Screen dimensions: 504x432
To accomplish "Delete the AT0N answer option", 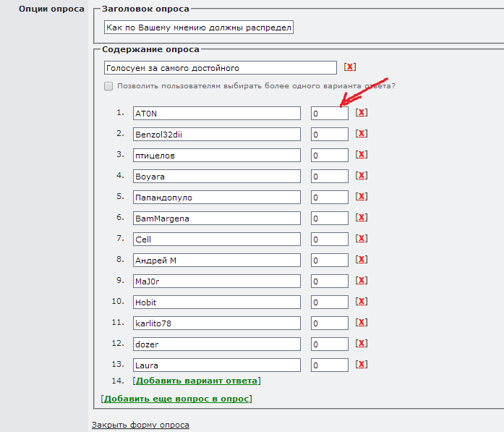I will (362, 113).
